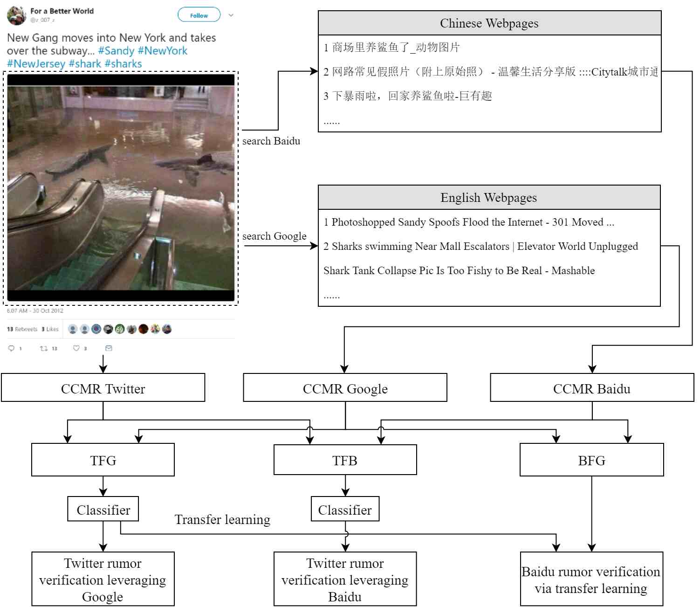Viewport: 700px width, 607px height.
Task: Open the #NewJersey hashtag
Action: coord(36,64)
